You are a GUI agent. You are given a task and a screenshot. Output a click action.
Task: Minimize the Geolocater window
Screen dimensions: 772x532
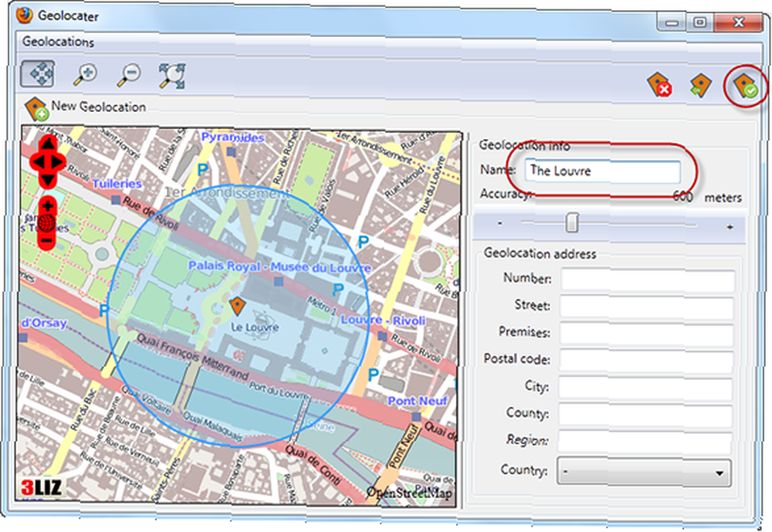(672, 23)
